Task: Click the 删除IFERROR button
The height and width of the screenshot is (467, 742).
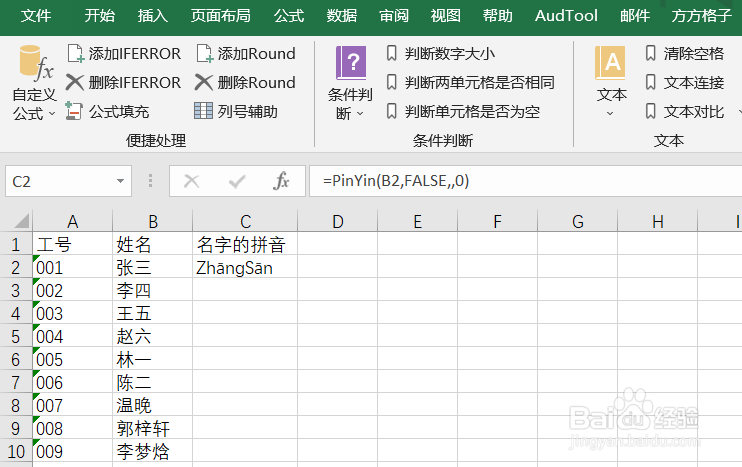Action: point(124,83)
